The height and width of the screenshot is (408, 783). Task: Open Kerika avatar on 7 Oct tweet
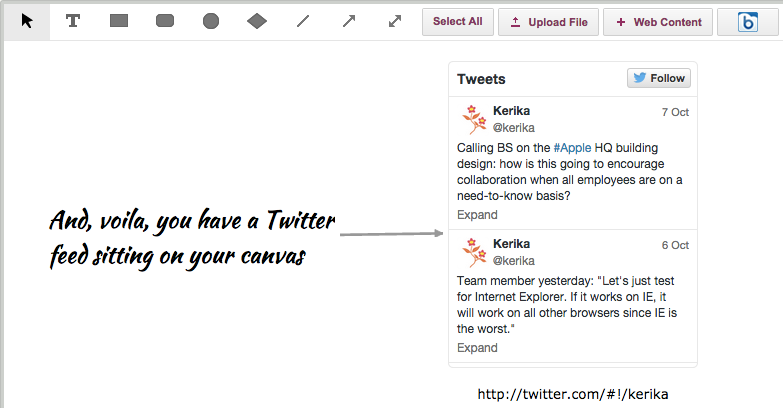tap(473, 119)
